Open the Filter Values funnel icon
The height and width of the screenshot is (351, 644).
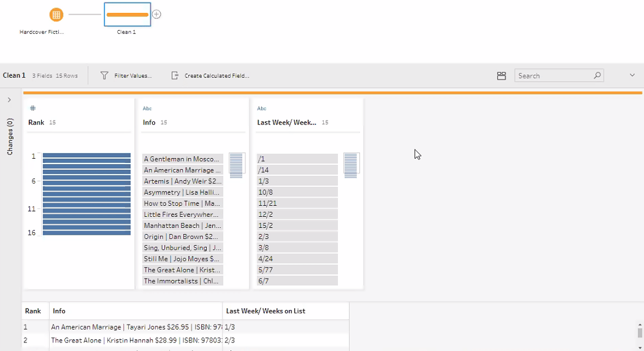pos(104,75)
